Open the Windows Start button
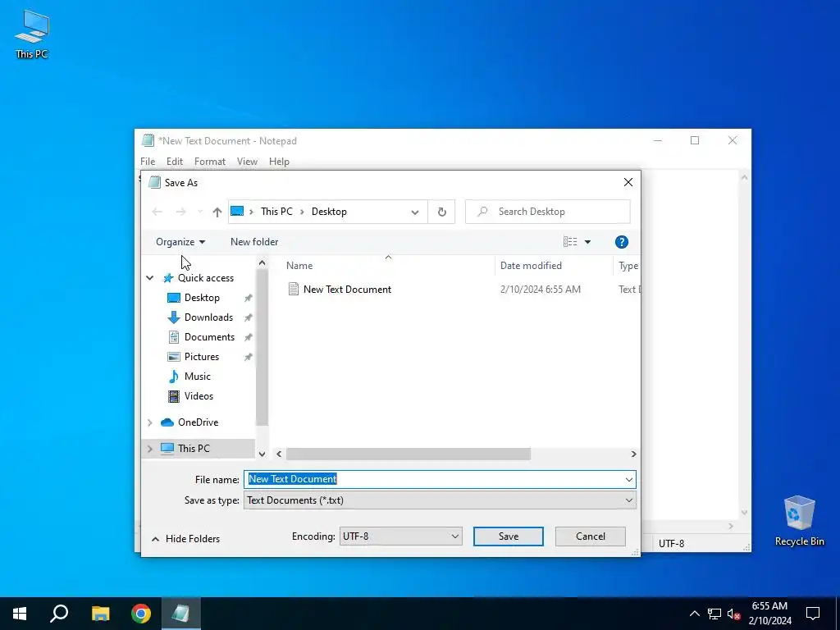The image size is (840, 630). click(x=20, y=614)
